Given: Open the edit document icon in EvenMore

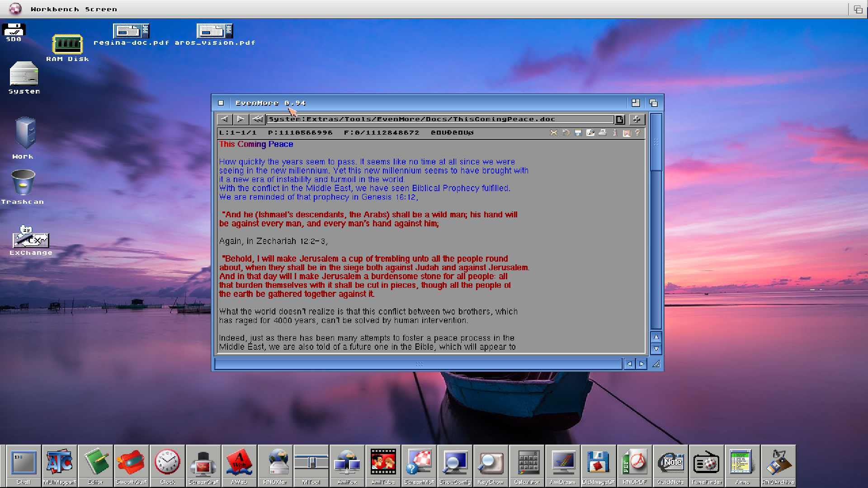Looking at the screenshot, I should click(x=590, y=132).
